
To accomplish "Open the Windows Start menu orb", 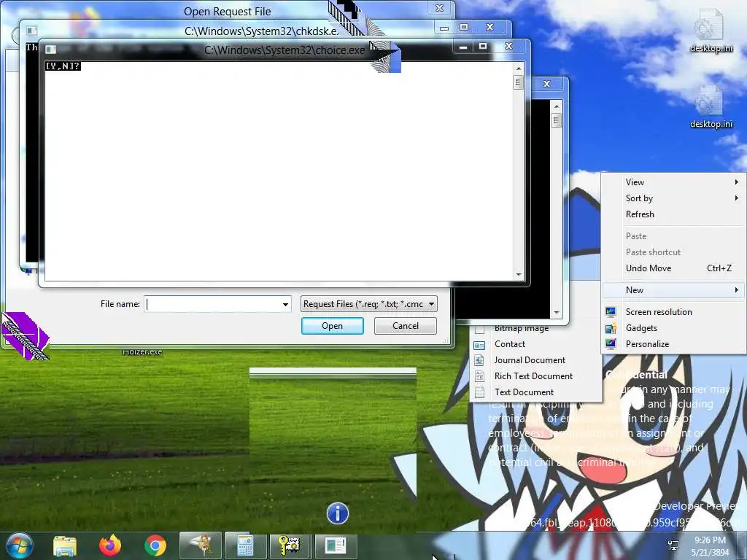I will [20, 545].
